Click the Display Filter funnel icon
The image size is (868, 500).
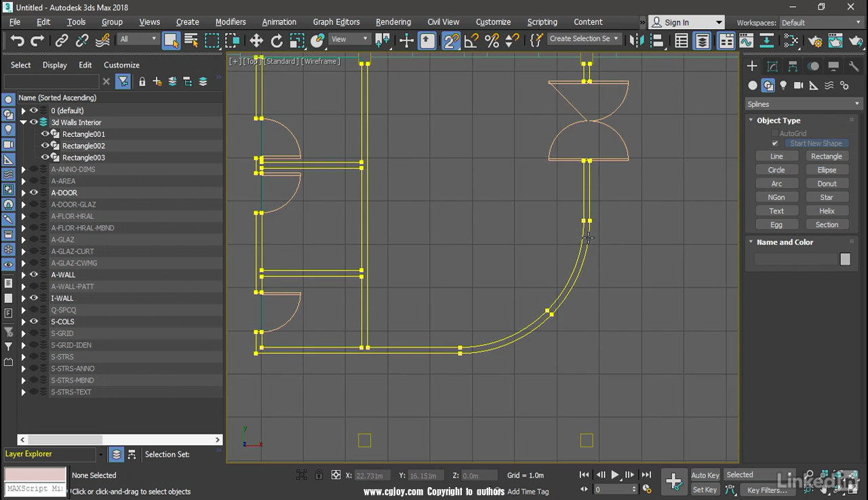[123, 81]
